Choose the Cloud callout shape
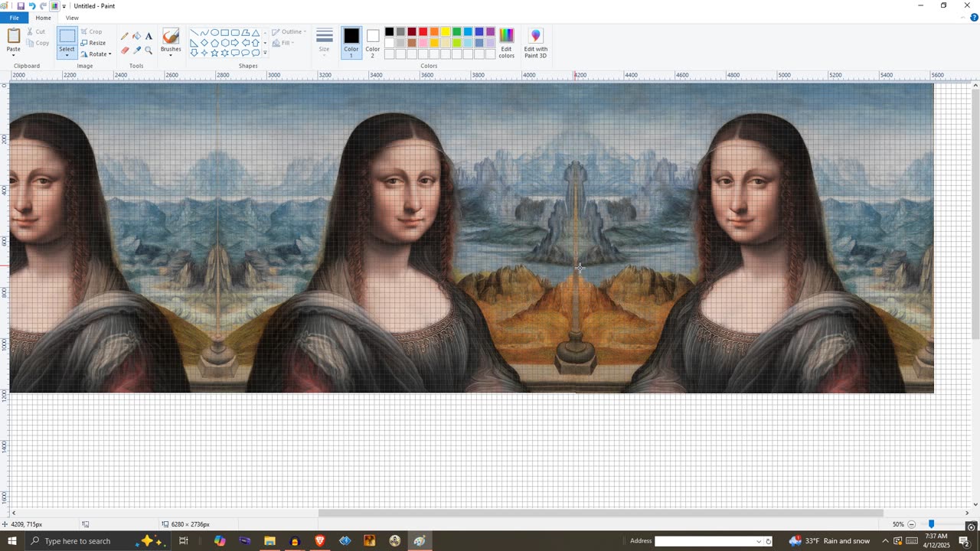The height and width of the screenshot is (551, 980). click(256, 53)
